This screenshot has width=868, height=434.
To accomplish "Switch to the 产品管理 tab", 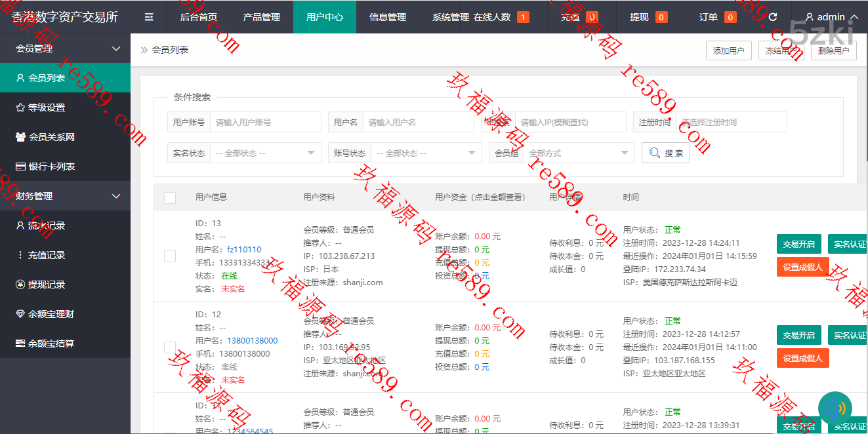I will coord(261,17).
